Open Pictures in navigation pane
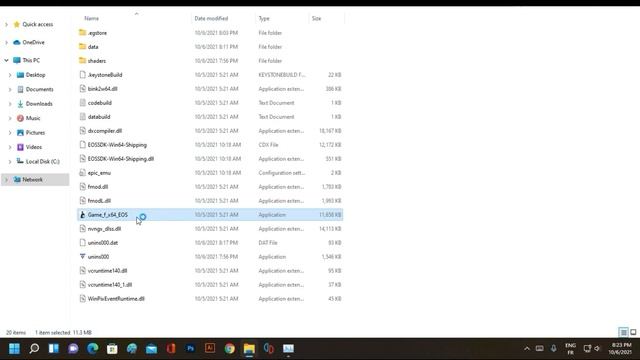640x360 pixels. coord(35,133)
